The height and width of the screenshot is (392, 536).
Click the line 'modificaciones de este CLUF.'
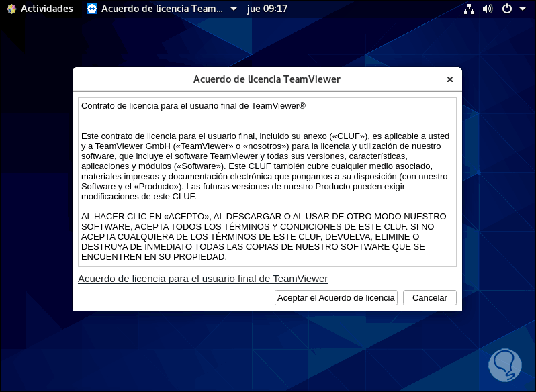(x=139, y=197)
